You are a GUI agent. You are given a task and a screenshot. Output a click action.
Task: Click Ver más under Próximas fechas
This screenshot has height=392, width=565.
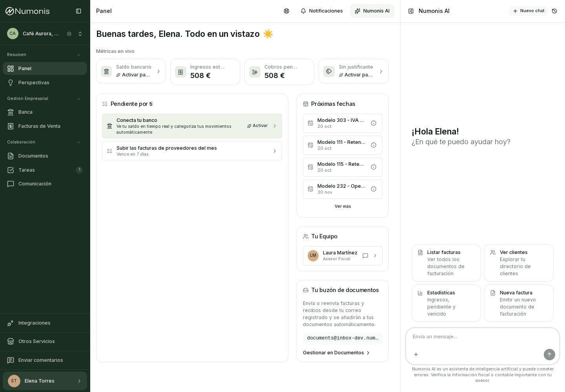pyautogui.click(x=343, y=207)
